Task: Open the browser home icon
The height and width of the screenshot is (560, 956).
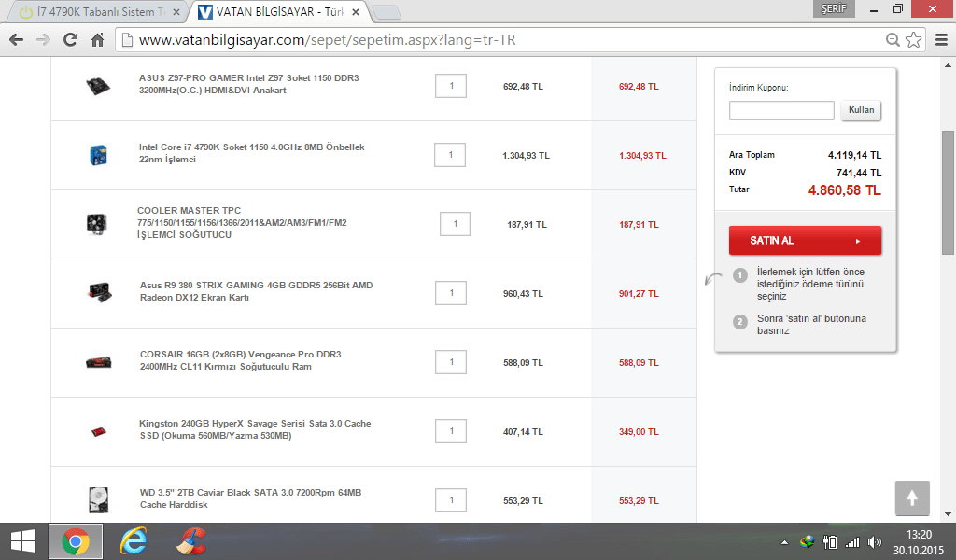Action: click(x=97, y=39)
